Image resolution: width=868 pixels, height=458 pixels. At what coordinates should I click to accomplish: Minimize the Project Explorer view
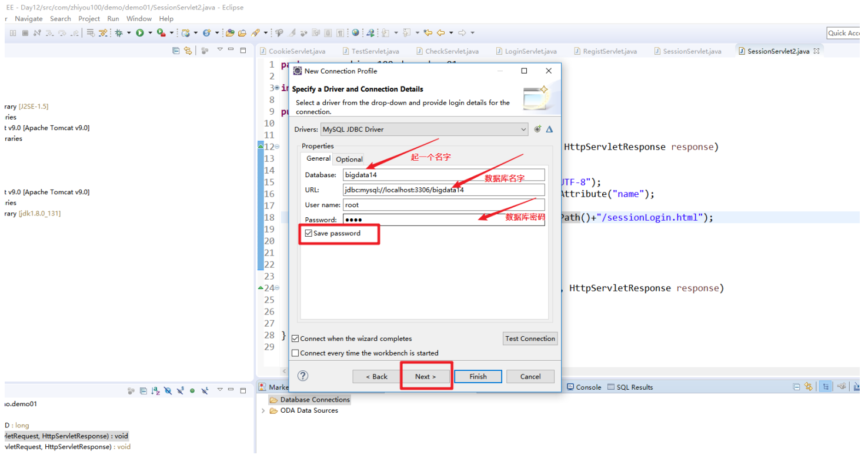click(x=231, y=49)
